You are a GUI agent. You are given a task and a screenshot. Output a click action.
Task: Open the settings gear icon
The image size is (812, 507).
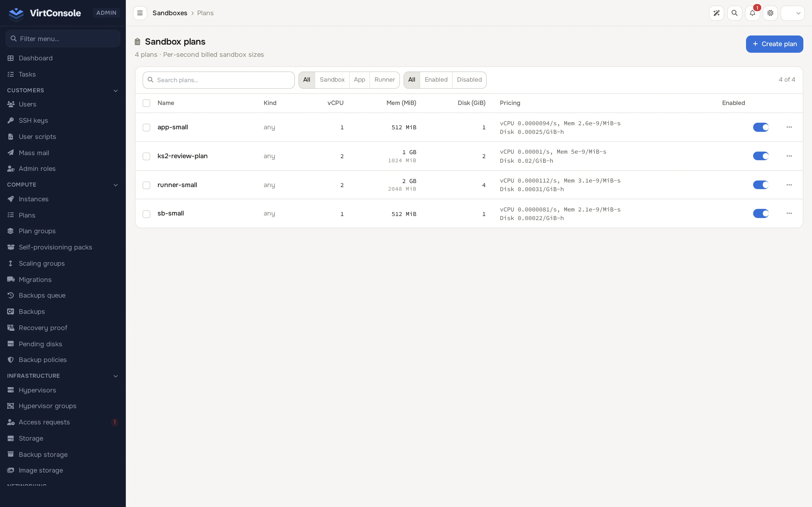pyautogui.click(x=770, y=13)
